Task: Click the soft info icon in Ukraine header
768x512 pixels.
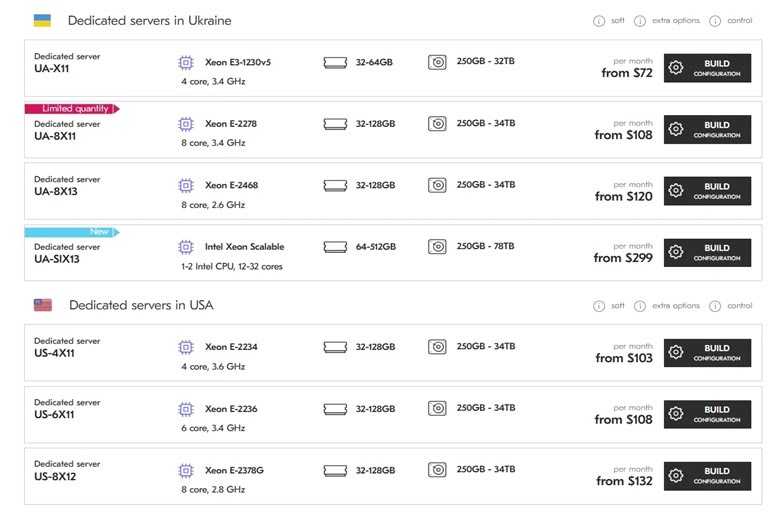Action: tap(599, 21)
